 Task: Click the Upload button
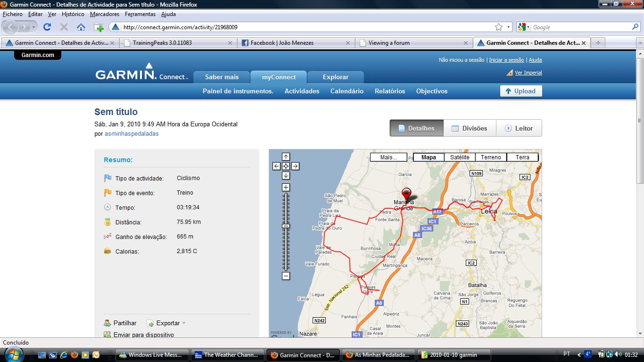click(x=520, y=91)
